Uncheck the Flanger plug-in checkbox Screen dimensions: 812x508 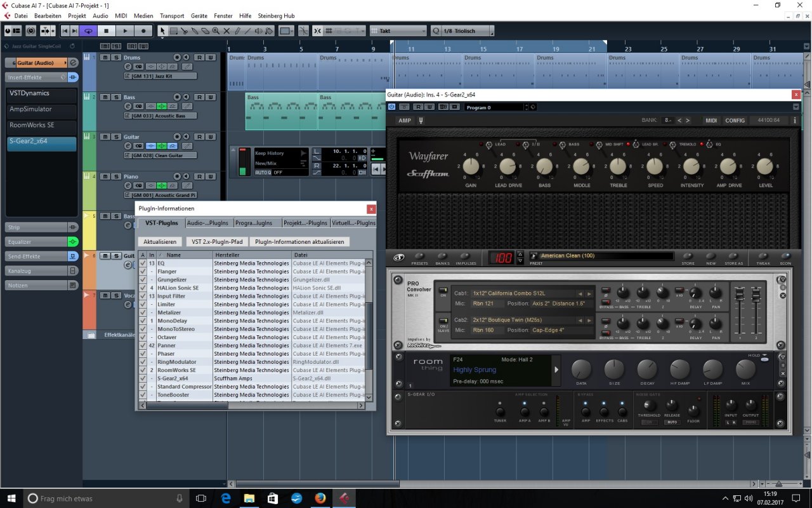click(x=143, y=272)
